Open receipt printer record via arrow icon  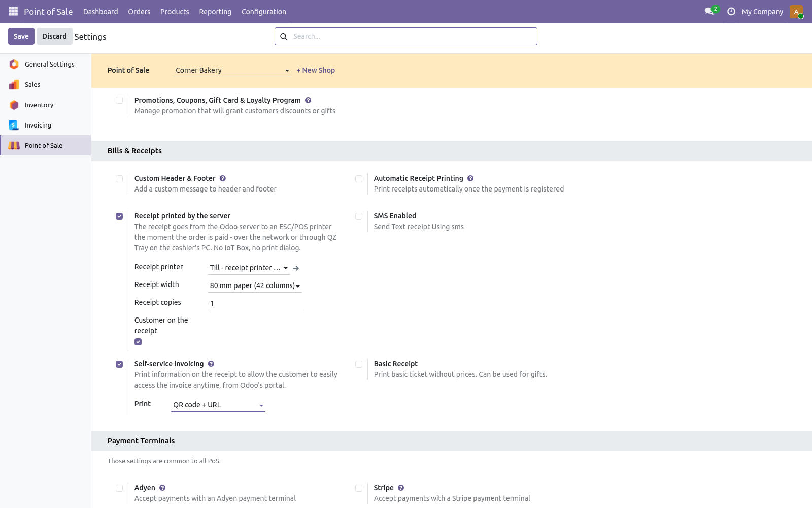point(296,268)
